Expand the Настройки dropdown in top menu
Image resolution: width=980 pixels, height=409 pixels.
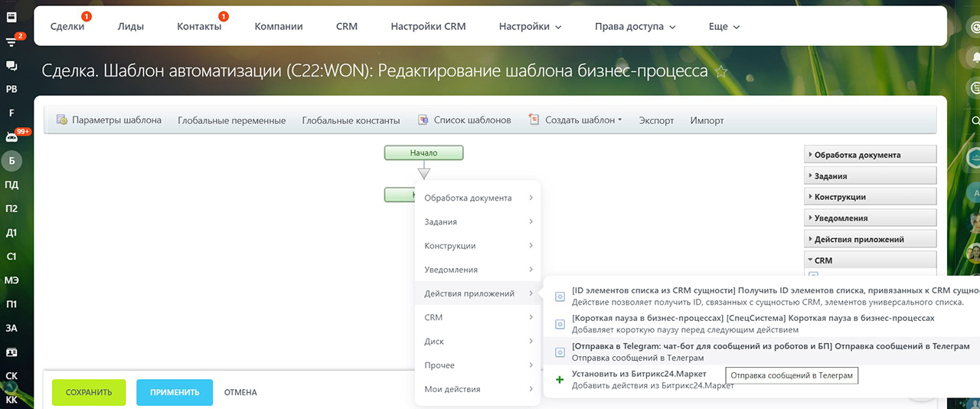click(530, 26)
